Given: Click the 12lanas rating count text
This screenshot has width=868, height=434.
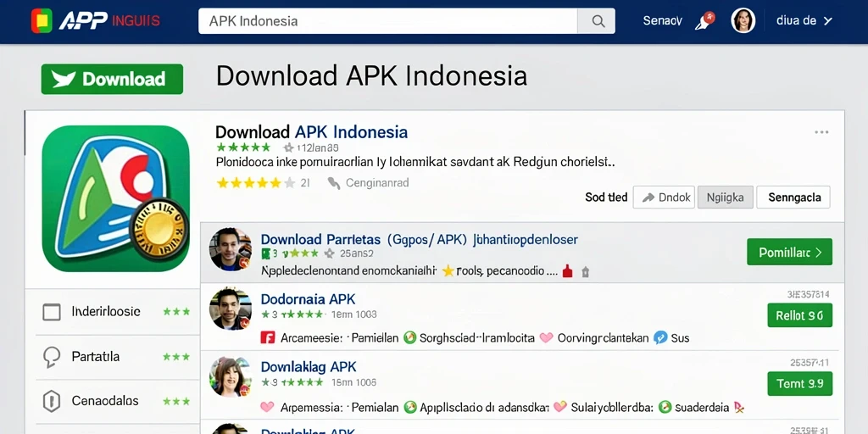Looking at the screenshot, I should point(318,147).
